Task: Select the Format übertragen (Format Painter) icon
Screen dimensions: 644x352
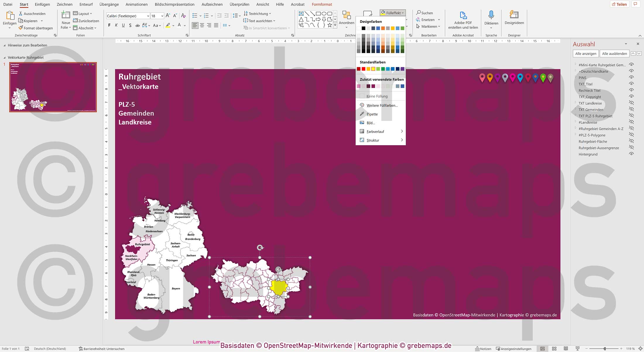Action: point(20,28)
